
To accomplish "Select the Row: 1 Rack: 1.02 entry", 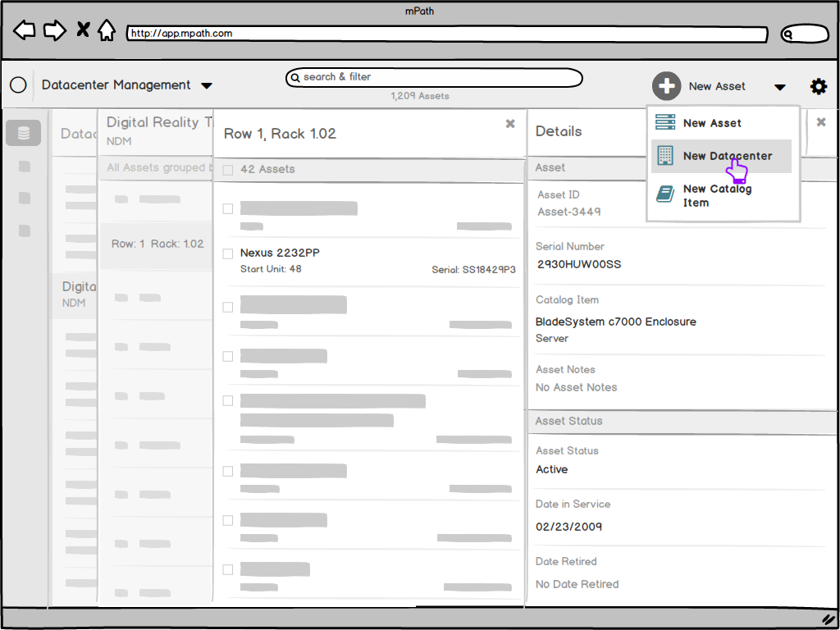I will [156, 243].
